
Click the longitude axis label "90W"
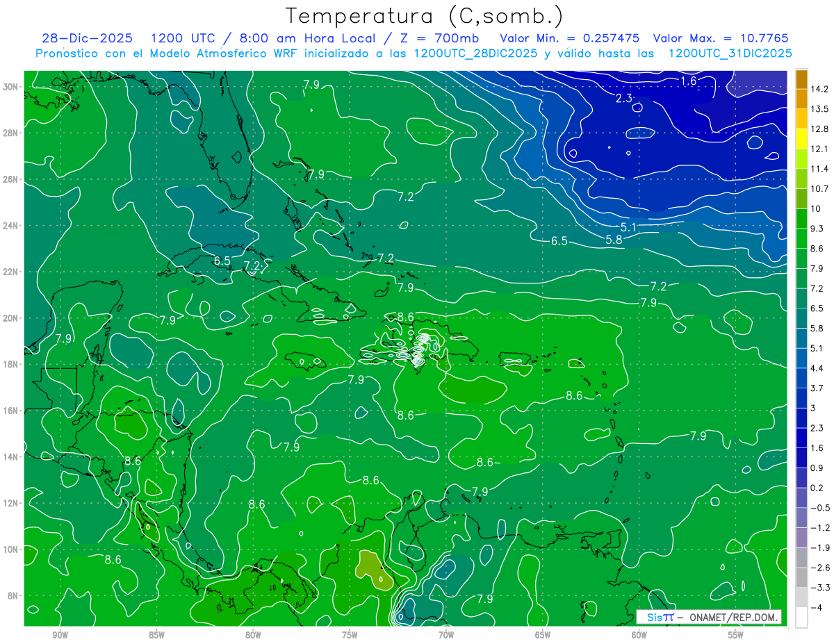pos(60,635)
